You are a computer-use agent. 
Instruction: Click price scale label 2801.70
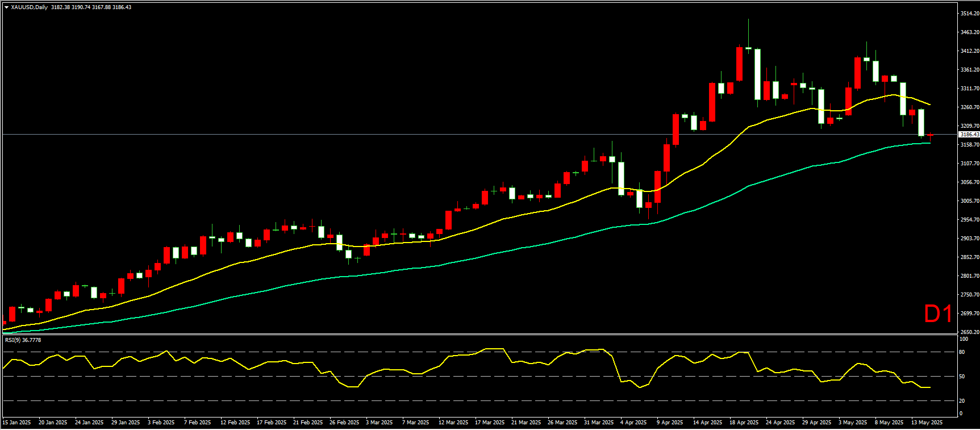coord(970,276)
